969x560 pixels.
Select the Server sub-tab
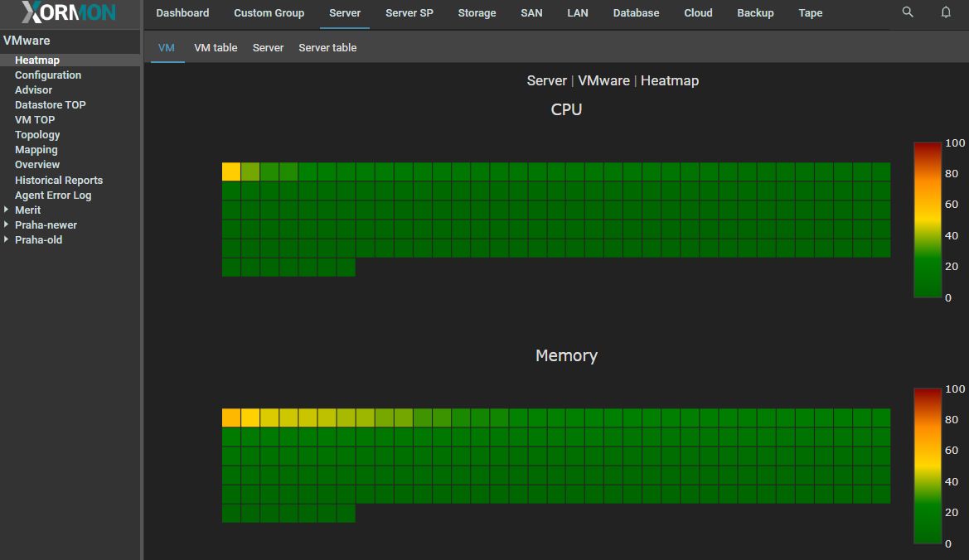point(268,48)
